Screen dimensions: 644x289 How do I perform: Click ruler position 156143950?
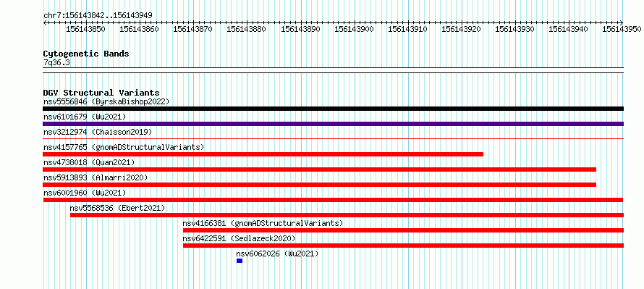coord(622,29)
